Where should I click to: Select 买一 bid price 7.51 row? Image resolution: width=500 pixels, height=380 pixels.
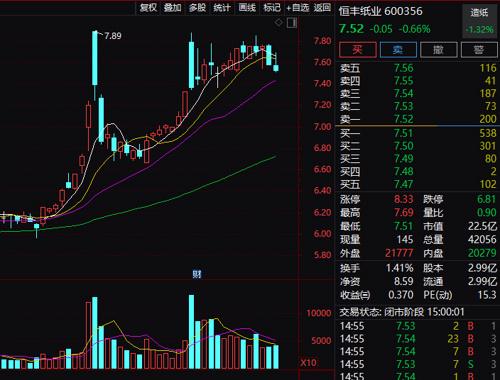pyautogui.click(x=418, y=133)
